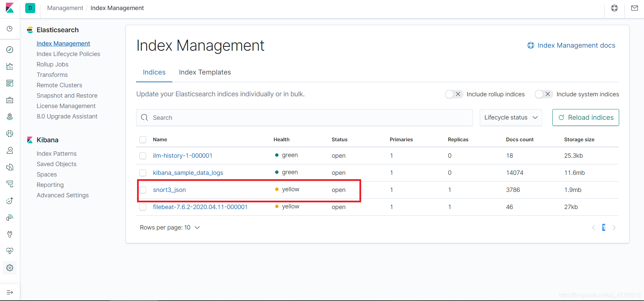This screenshot has height=301, width=644.
Task: Select checkbox for ilm-history-1-000001
Action: [143, 156]
